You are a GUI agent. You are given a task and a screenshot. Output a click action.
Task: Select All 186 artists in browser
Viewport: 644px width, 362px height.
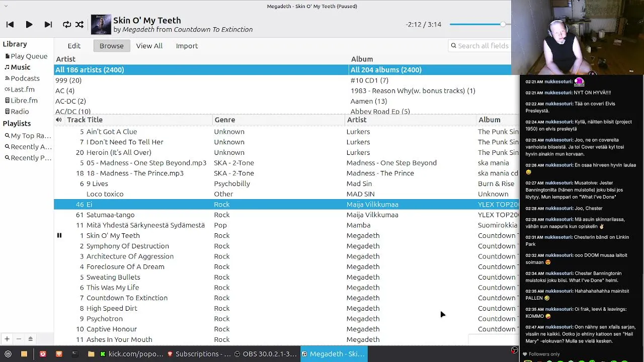(201, 70)
